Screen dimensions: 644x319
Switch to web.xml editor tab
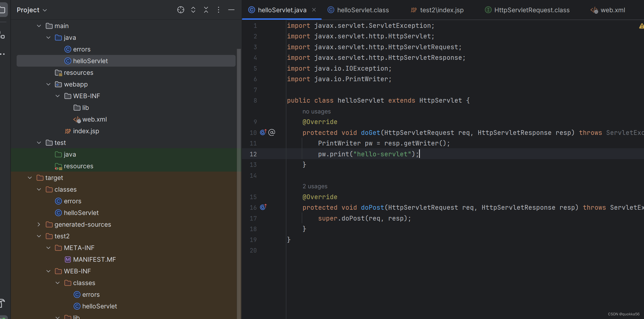coord(608,10)
